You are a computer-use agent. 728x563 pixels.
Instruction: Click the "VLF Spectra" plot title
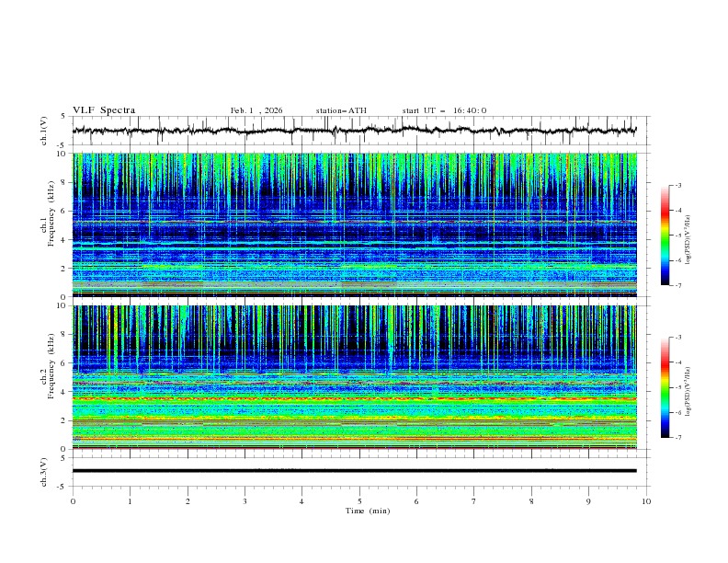pyautogui.click(x=104, y=110)
